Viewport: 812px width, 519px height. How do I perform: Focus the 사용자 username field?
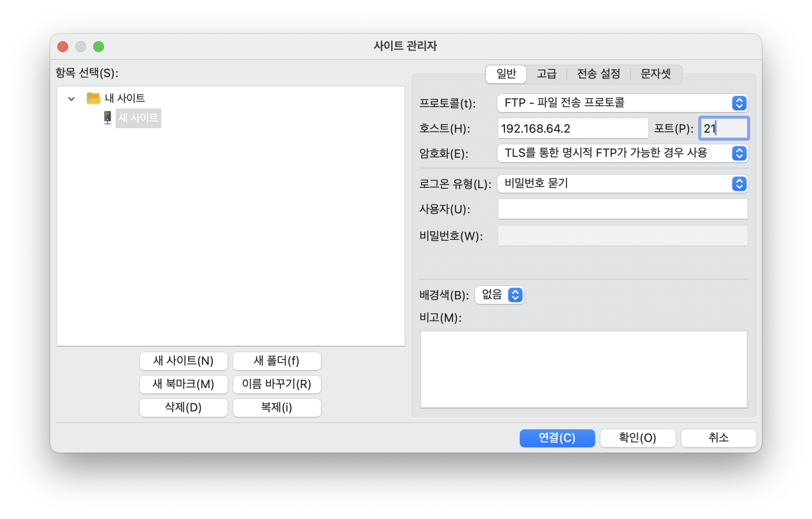622,209
